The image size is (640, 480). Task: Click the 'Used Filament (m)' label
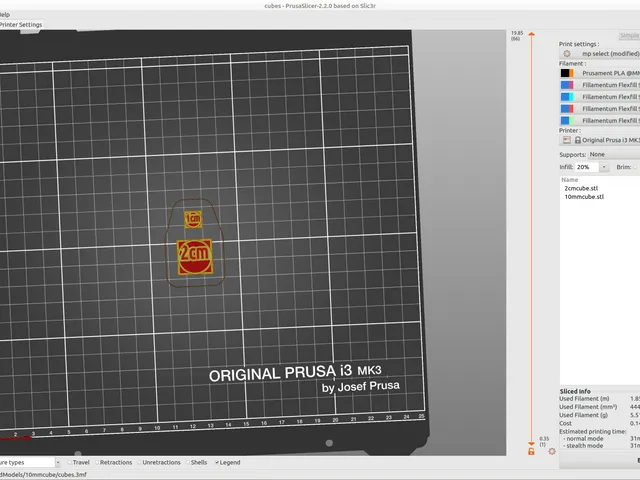tap(584, 399)
